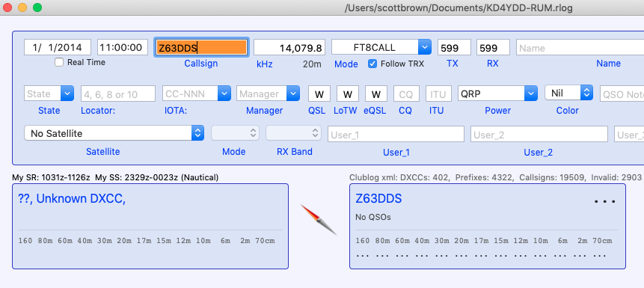Click the blue IOTA: label
Viewport: 644px width, 288px height.
(x=175, y=111)
